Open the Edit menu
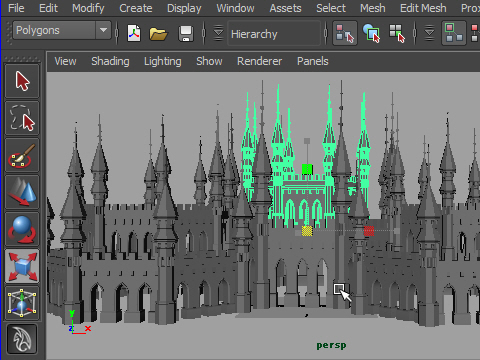The image size is (480, 360). (48, 8)
